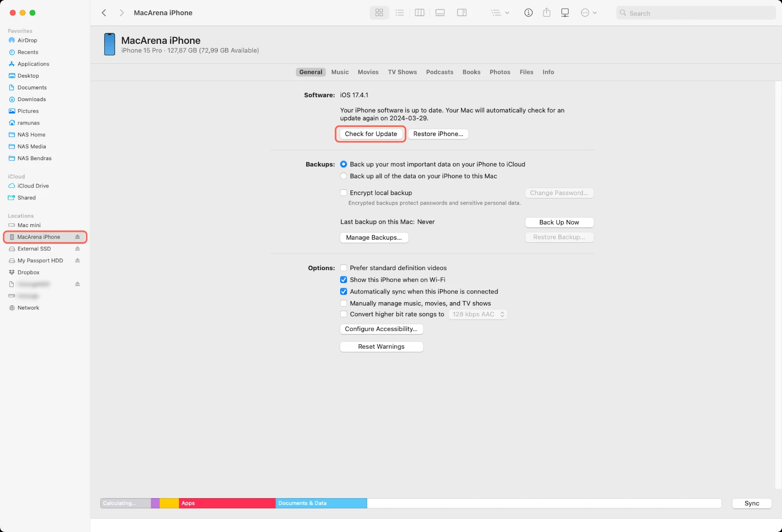Select Mac mini under Locations
The height and width of the screenshot is (532, 782).
tap(29, 225)
